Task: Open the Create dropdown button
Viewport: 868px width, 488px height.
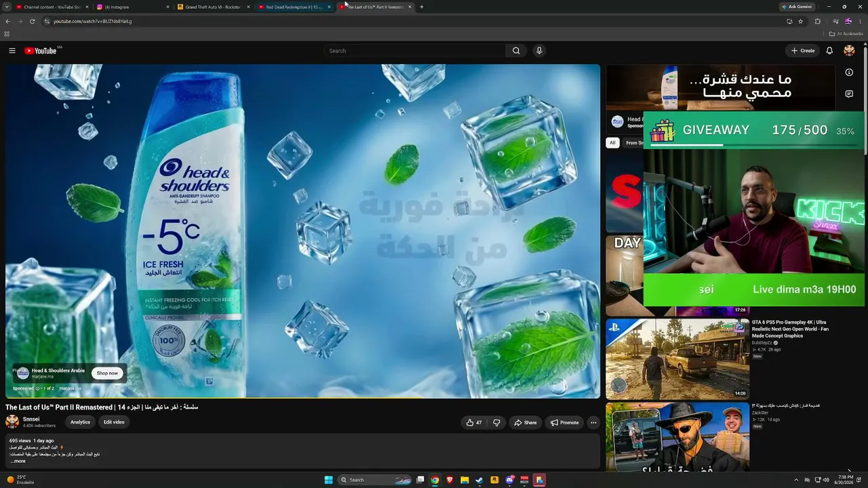Action: [x=803, y=51]
